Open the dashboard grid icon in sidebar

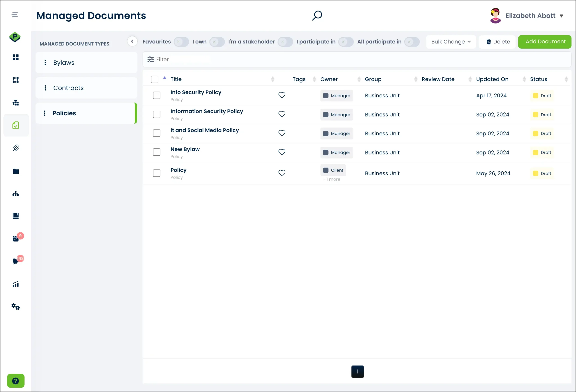(16, 57)
